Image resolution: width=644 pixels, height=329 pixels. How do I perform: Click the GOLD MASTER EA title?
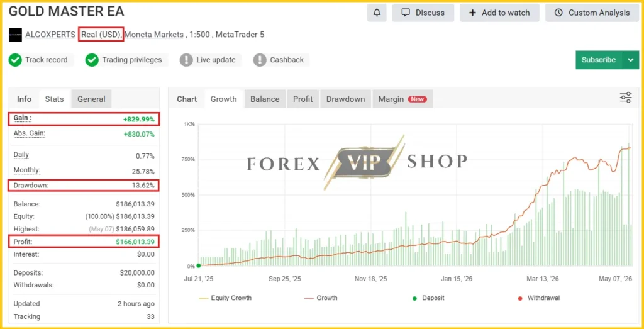point(66,11)
